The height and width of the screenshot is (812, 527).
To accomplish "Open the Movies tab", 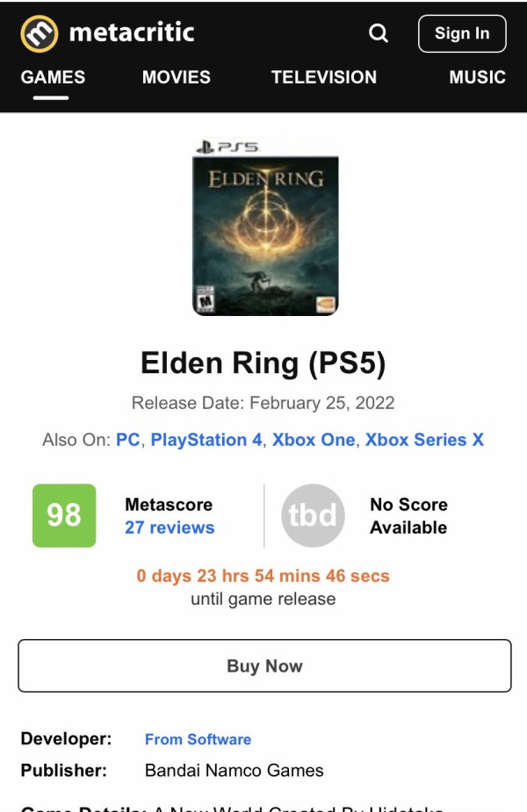I will [x=177, y=77].
